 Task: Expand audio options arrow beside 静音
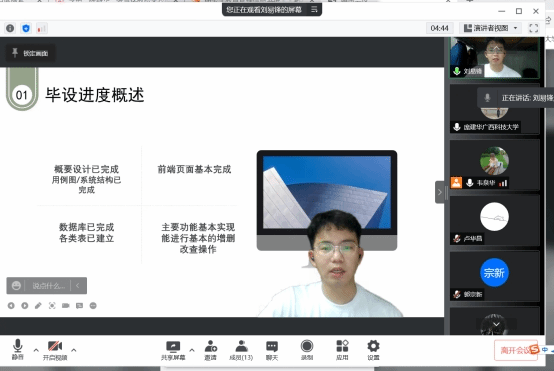click(x=36, y=350)
